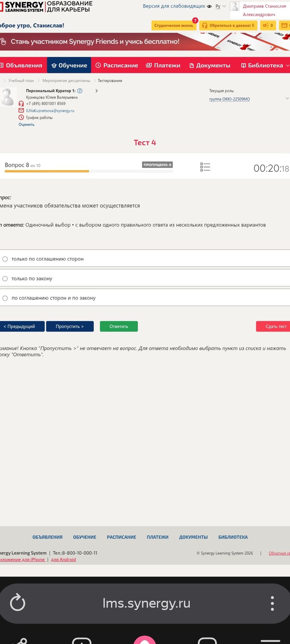Select 'только по соглашению сторон' option

click(145, 259)
